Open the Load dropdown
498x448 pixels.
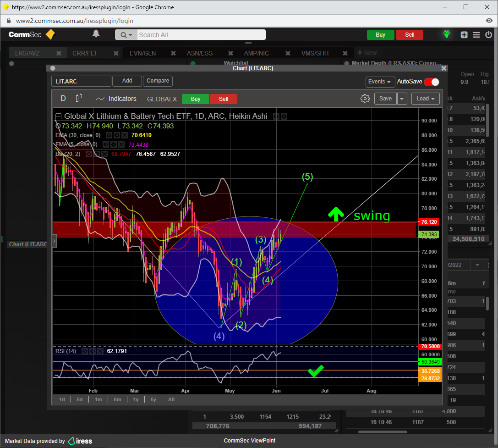(x=425, y=99)
